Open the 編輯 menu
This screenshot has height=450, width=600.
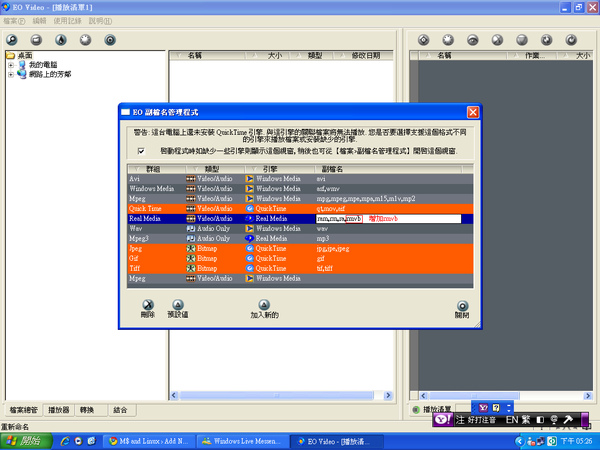(x=39, y=21)
